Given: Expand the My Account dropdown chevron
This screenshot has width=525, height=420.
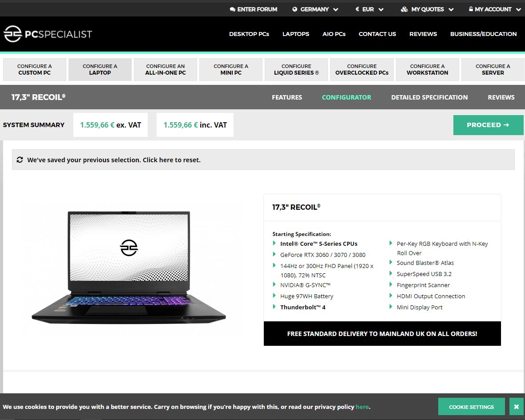Looking at the screenshot, I should [518, 10].
